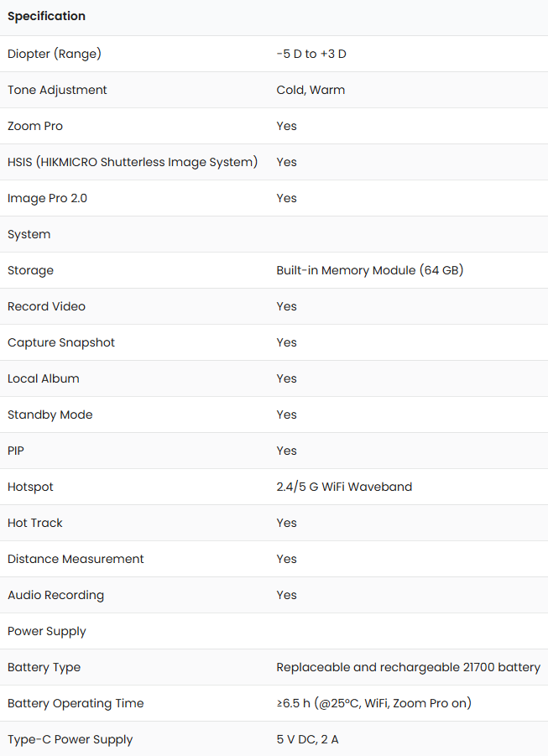Click the Specification table header
This screenshot has width=548, height=756.
click(x=46, y=16)
